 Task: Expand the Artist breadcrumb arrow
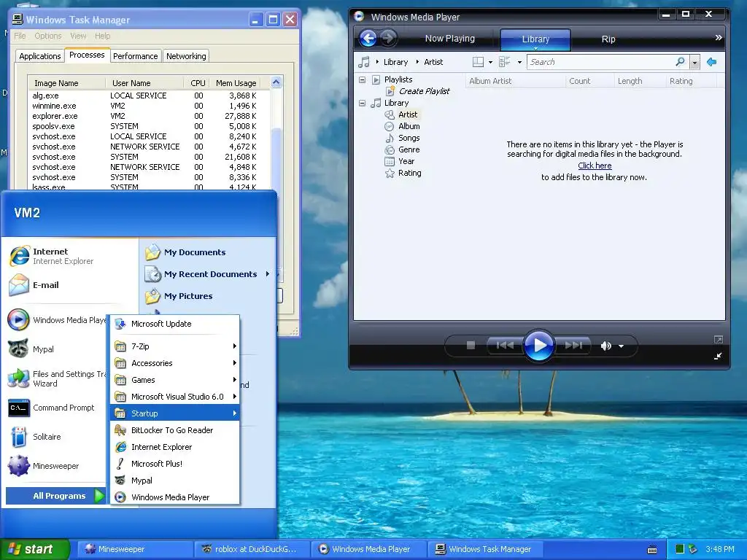(417, 62)
